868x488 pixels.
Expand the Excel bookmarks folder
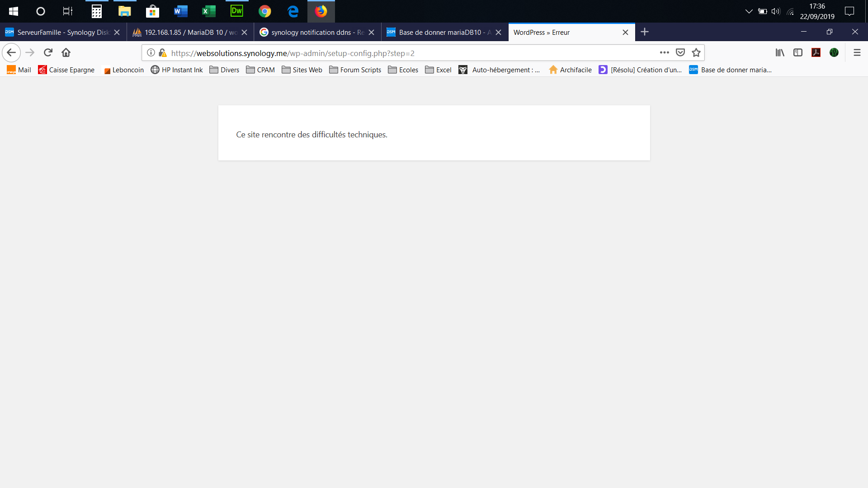pyautogui.click(x=438, y=70)
